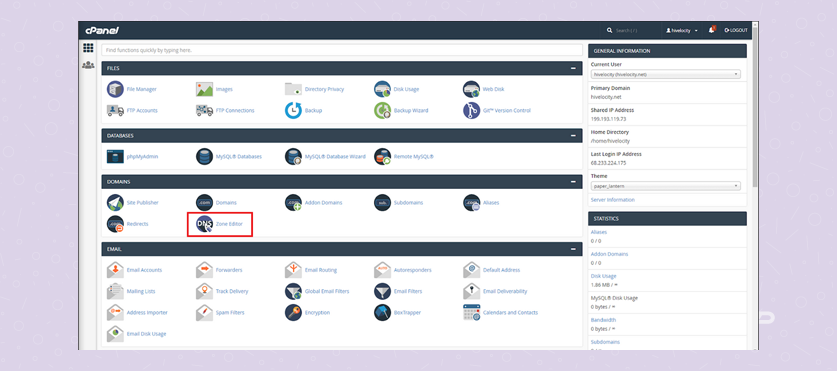837x371 pixels.
Task: Select the Autoresponders icon
Action: [383, 270]
